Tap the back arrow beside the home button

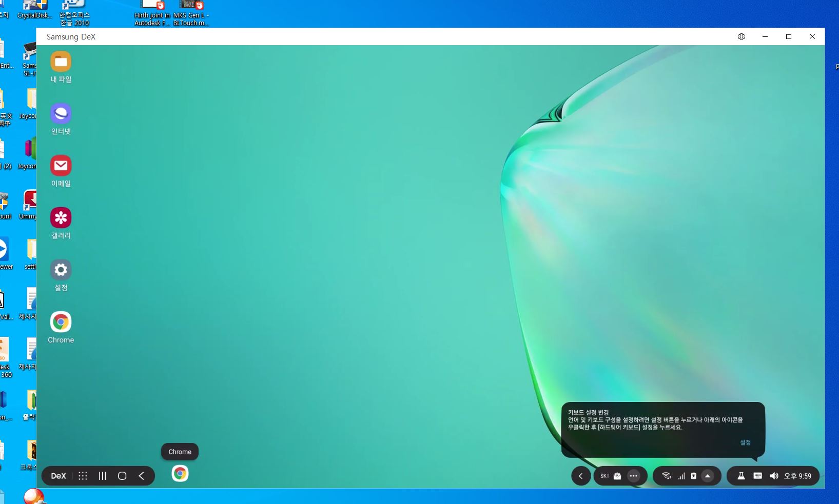tap(142, 476)
